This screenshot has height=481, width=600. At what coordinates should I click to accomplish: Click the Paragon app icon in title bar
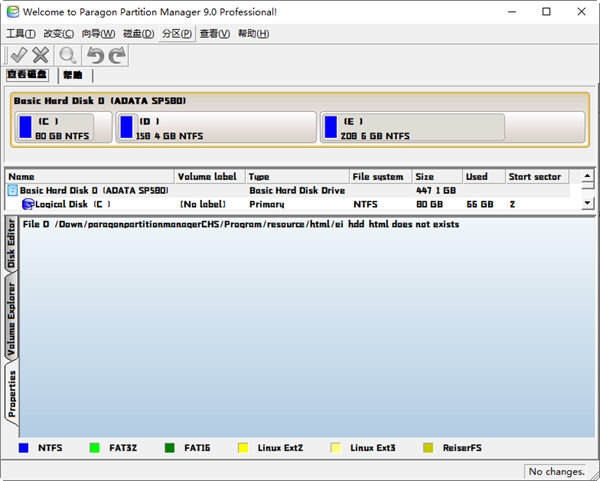pos(13,12)
